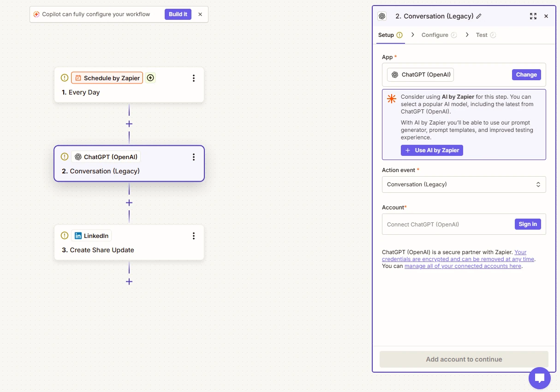Add step between ChatGPT and LinkedIn
Image resolution: width=560 pixels, height=392 pixels.
(x=129, y=202)
